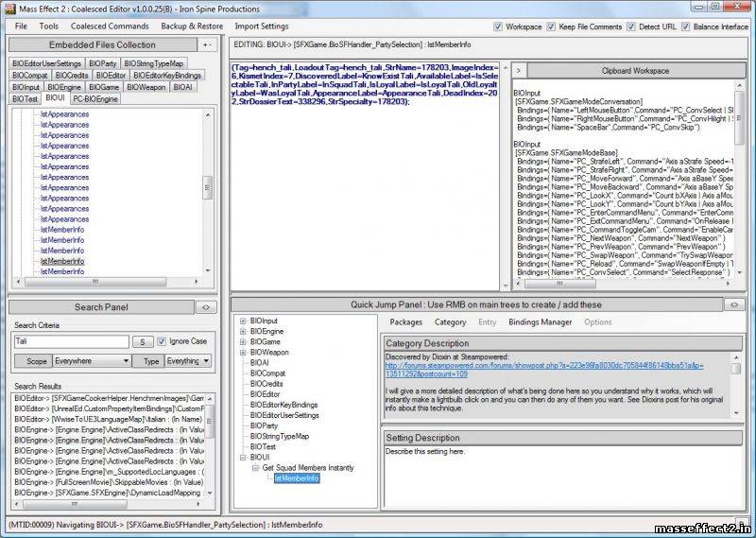Toggle Balance Interface checkbox

(x=686, y=26)
